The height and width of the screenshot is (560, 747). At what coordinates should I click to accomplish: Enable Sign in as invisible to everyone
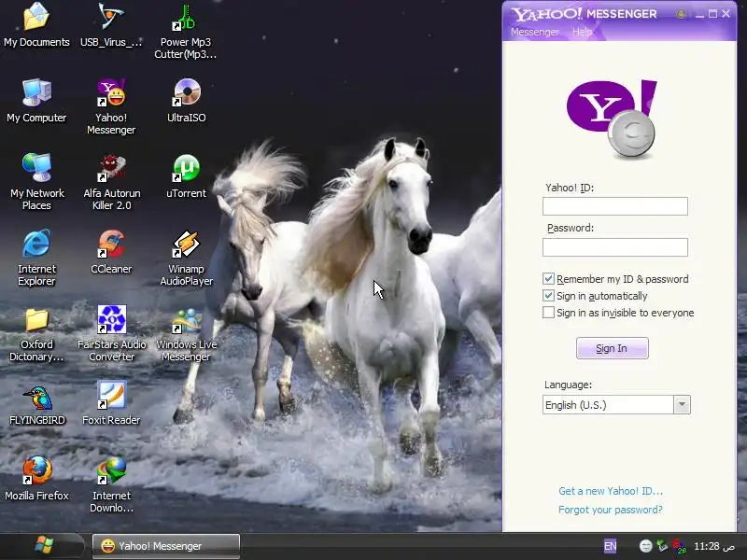point(548,313)
